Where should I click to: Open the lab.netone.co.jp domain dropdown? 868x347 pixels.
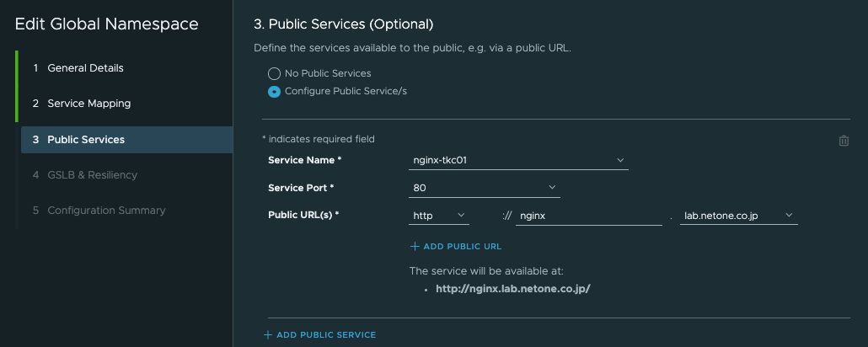pos(738,216)
